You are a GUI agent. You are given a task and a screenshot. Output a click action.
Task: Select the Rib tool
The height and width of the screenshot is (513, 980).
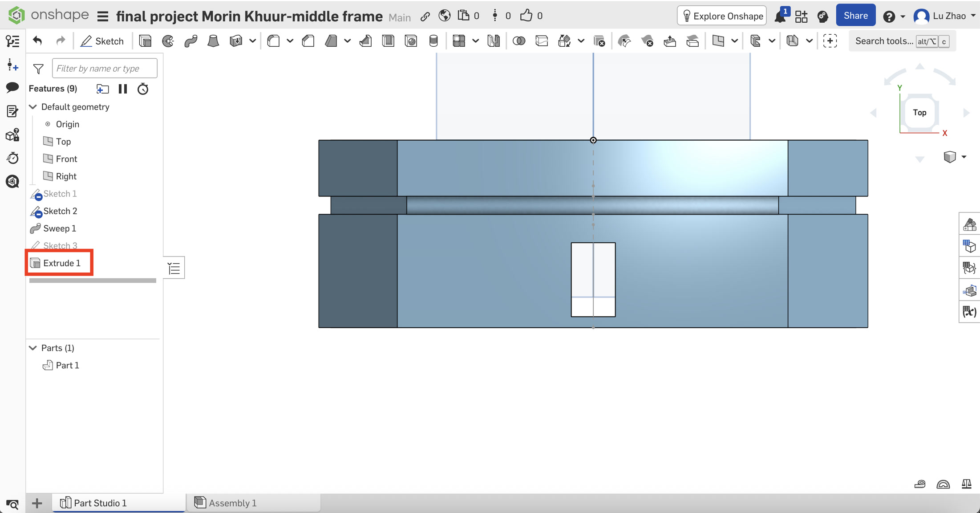tap(365, 41)
